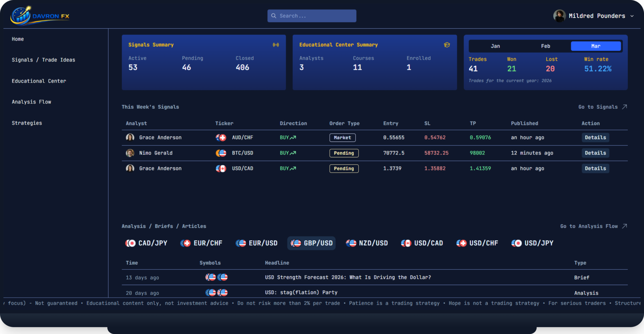Viewport: 644px width, 334px height.
Task: Click the broadcast icon on Signals Summary card
Action: (x=276, y=45)
